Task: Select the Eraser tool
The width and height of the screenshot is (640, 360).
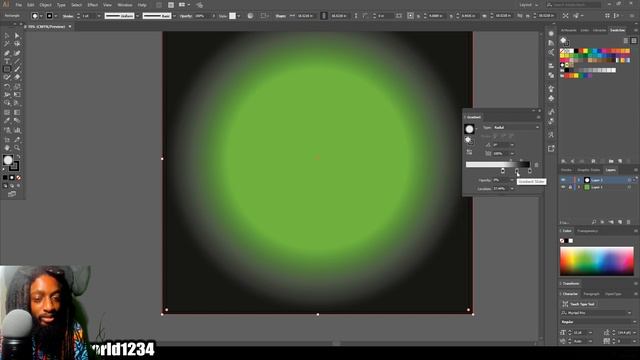Action: (17, 77)
